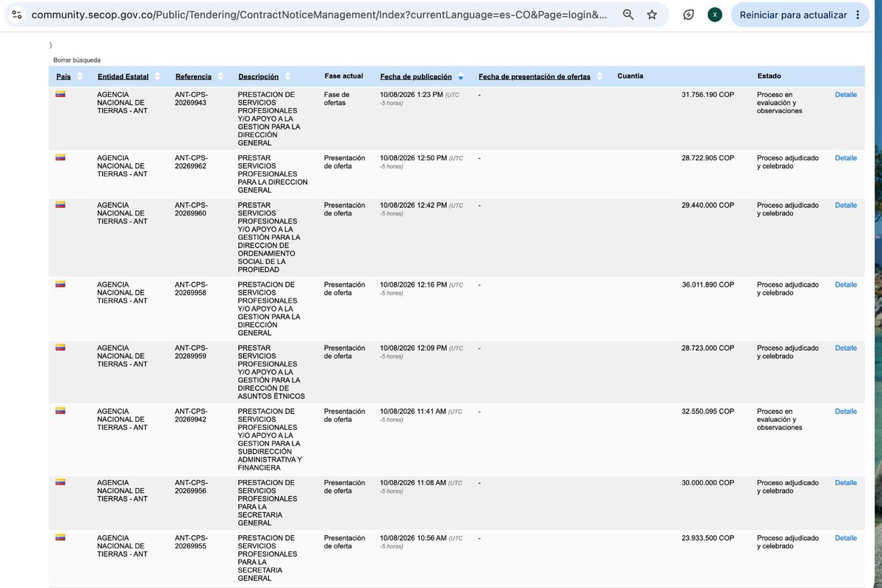Select reference text ANT-CPS-20269958

tap(191, 288)
